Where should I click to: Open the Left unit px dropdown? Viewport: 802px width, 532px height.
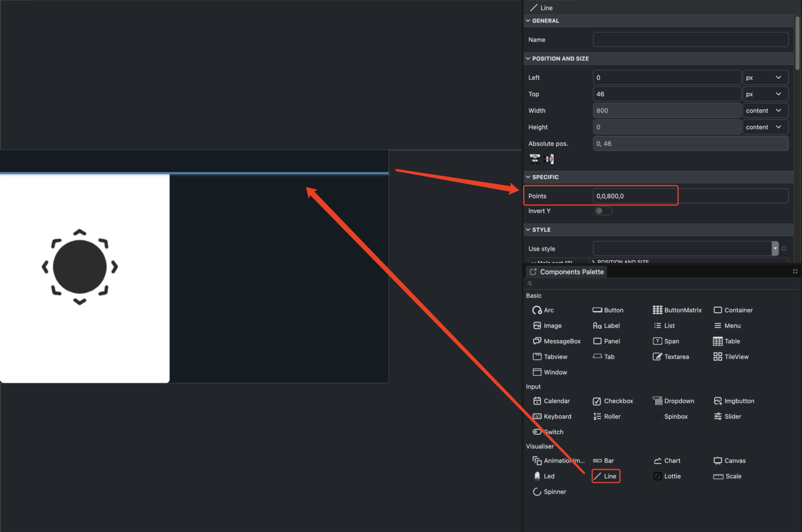(x=765, y=78)
